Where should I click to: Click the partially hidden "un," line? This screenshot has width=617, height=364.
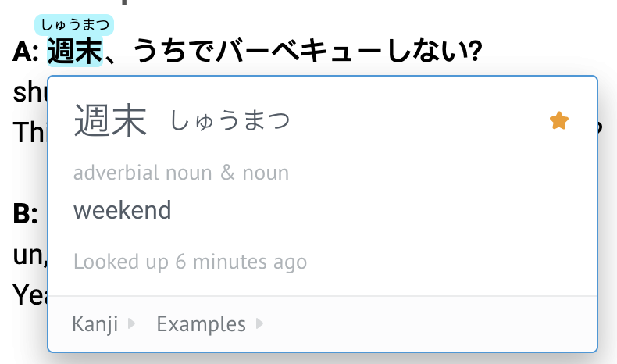pyautogui.click(x=30, y=255)
